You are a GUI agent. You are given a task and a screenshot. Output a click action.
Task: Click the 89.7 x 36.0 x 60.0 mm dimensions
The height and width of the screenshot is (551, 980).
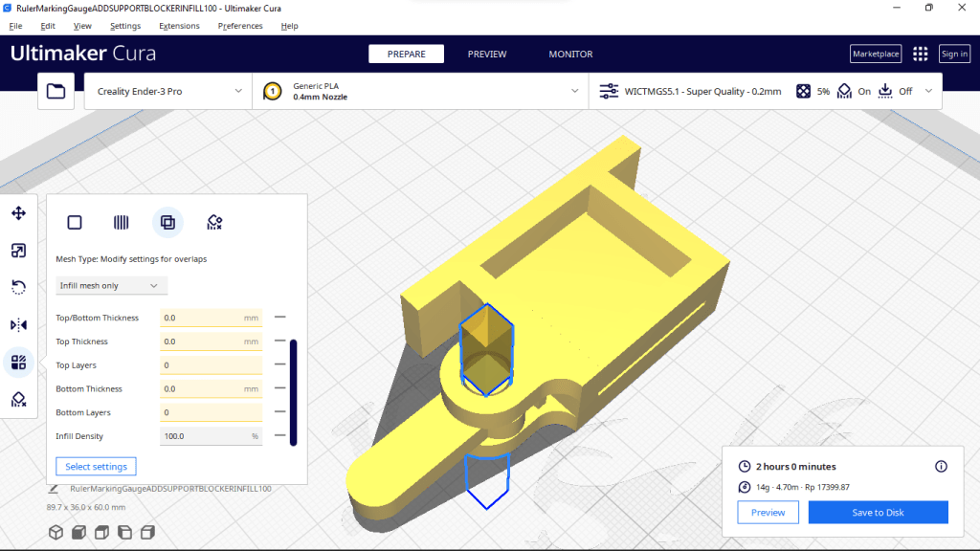86,507
